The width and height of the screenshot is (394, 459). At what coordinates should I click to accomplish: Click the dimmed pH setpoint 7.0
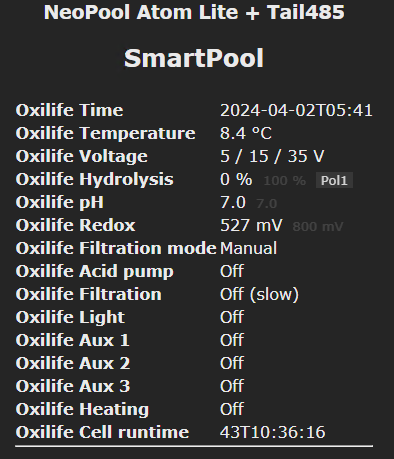(267, 204)
